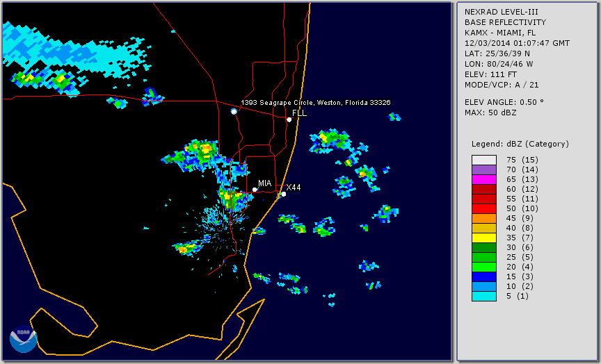601x364 pixels.
Task: Select the 60 dBZ dark red swatch
Action: (484, 189)
